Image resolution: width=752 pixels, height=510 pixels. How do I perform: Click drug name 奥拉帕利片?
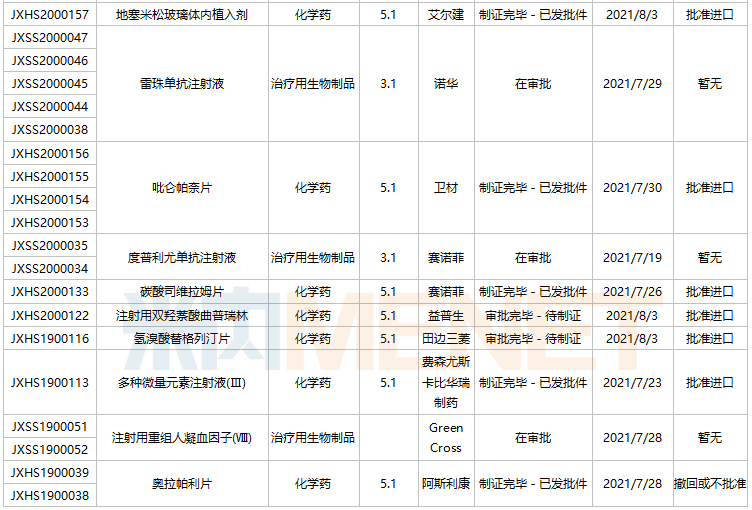pos(182,484)
